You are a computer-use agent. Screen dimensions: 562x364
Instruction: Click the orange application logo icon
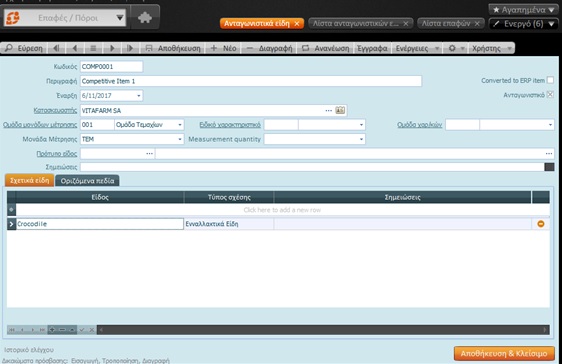[13, 18]
